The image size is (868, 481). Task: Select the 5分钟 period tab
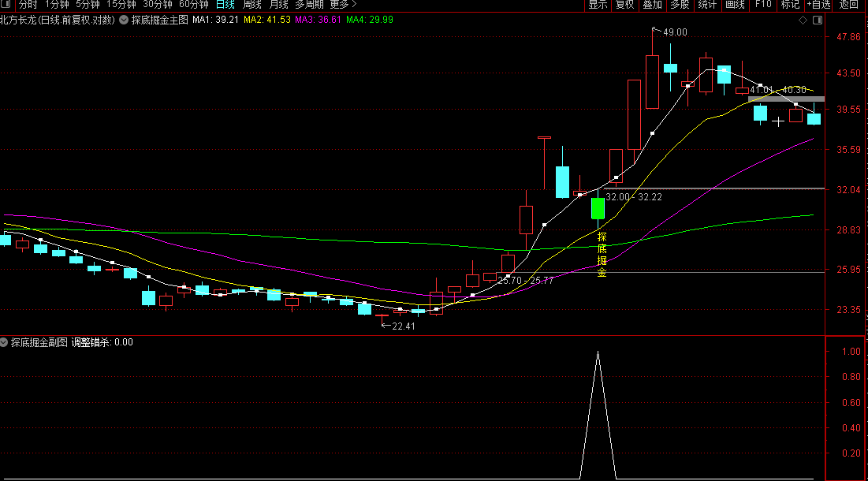(x=88, y=5)
